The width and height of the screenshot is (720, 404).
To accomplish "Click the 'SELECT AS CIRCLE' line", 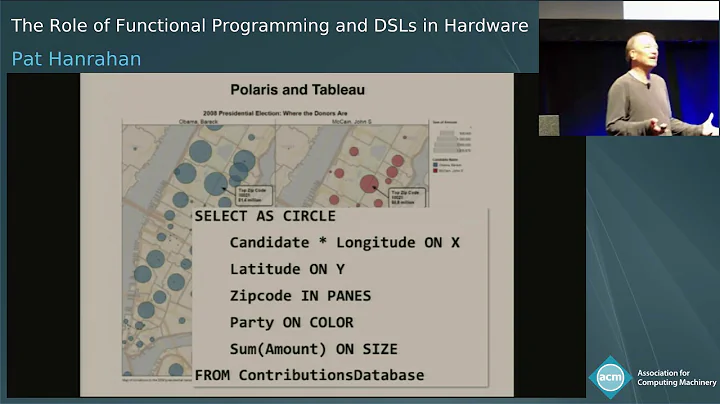I will (265, 216).
